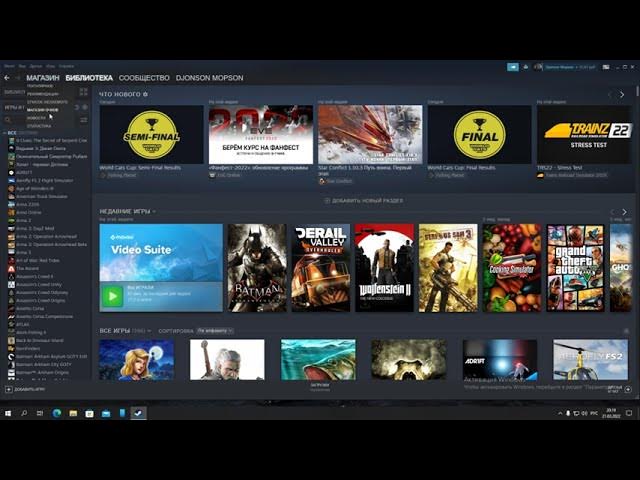The height and width of the screenshot is (480, 640).
Task: Open the По алфавиту sort dropdown
Action: (215, 331)
